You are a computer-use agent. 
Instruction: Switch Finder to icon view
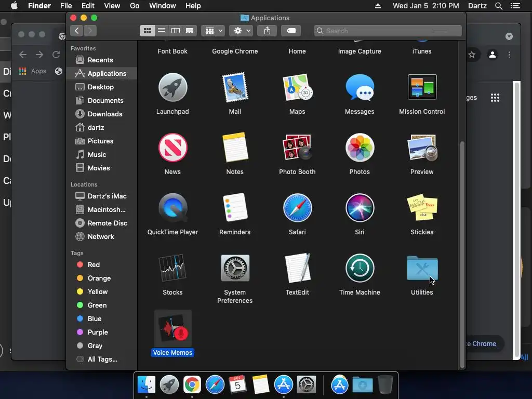click(147, 31)
